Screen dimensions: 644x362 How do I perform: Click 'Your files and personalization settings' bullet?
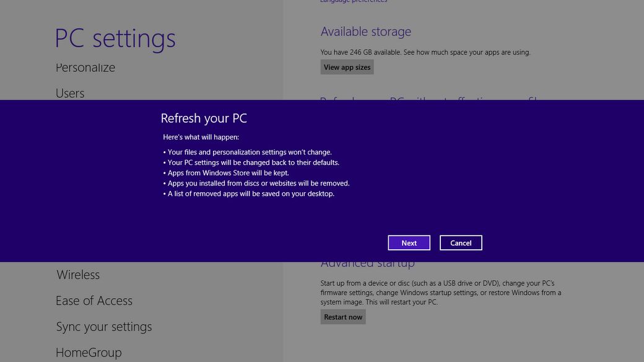click(x=247, y=152)
